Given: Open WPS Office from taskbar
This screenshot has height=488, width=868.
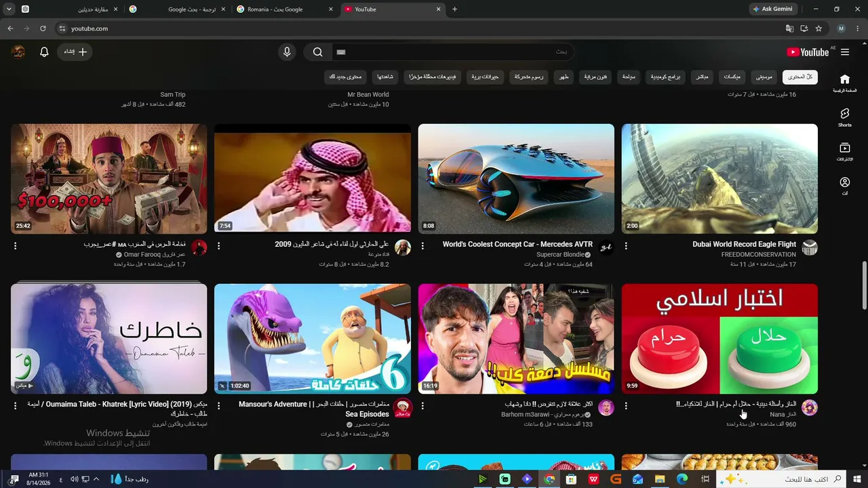Looking at the screenshot, I should (x=593, y=479).
